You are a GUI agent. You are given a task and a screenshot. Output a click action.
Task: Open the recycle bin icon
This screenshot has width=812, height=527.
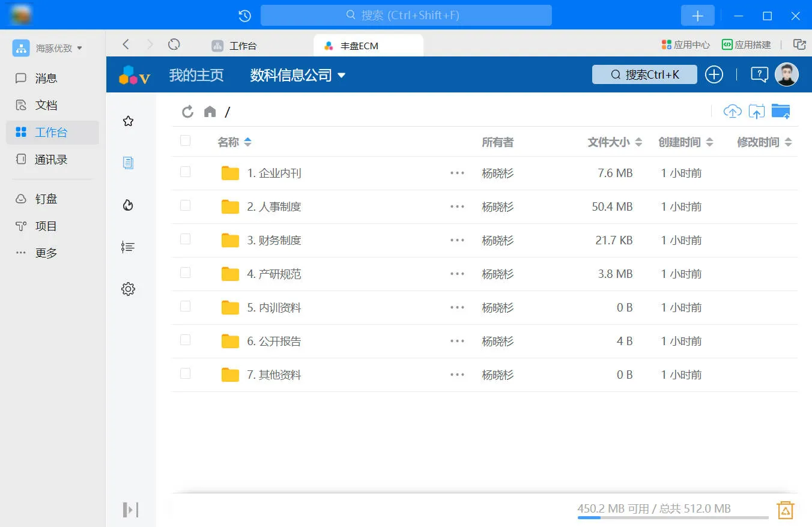pyautogui.click(x=786, y=510)
